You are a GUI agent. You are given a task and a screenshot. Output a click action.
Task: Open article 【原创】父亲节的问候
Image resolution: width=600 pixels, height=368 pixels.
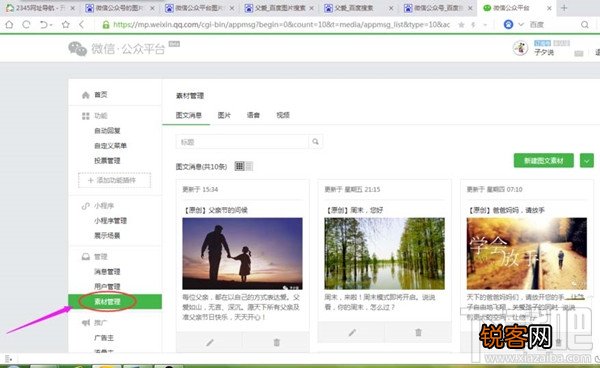(215, 210)
